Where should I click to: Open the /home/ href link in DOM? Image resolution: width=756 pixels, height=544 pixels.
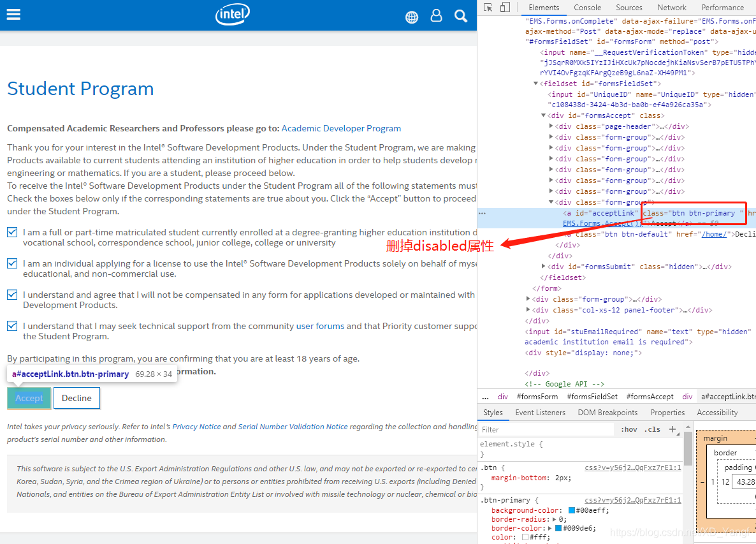(x=714, y=235)
